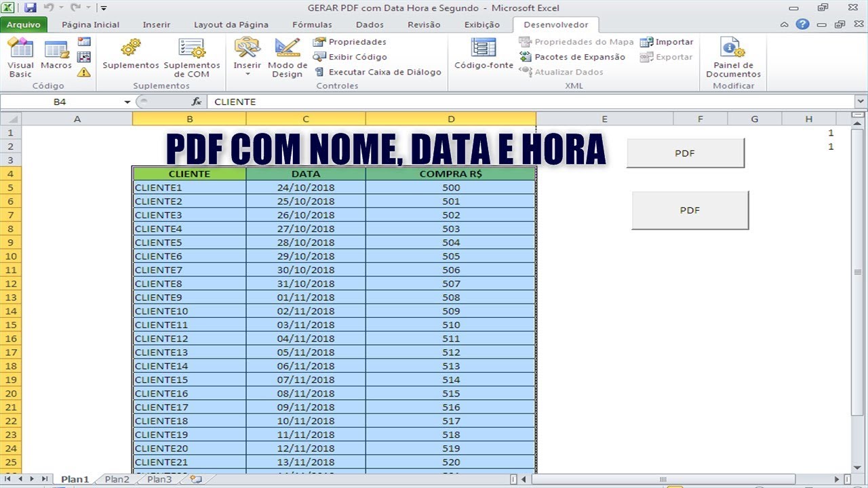The width and height of the screenshot is (868, 488).
Task: Open Painel de Documentos
Action: [x=733, y=58]
